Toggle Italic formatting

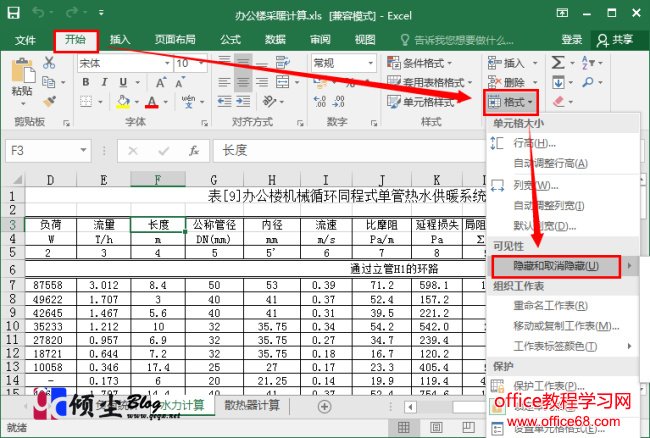[x=104, y=82]
